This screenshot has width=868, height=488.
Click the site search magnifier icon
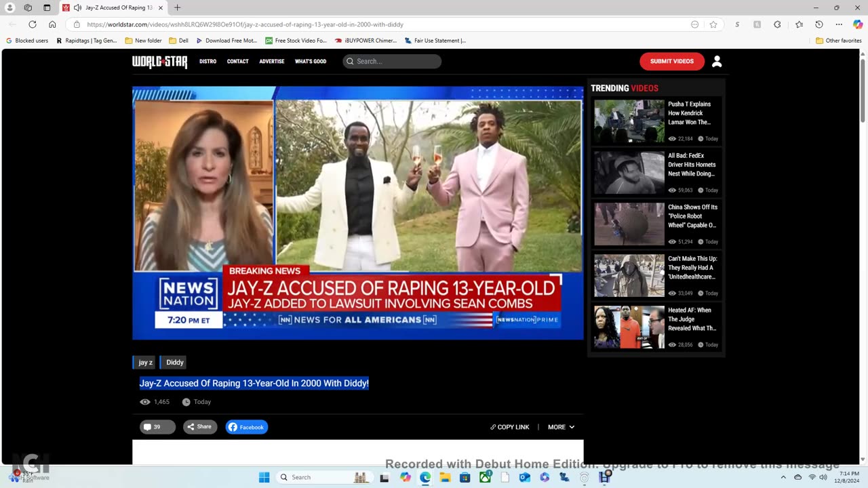[x=350, y=61]
